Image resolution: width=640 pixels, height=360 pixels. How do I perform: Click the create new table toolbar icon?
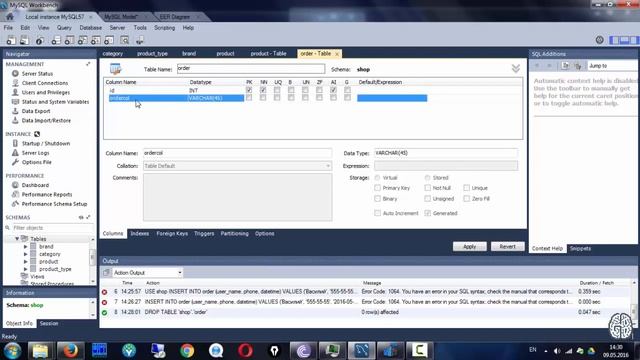[69, 40]
